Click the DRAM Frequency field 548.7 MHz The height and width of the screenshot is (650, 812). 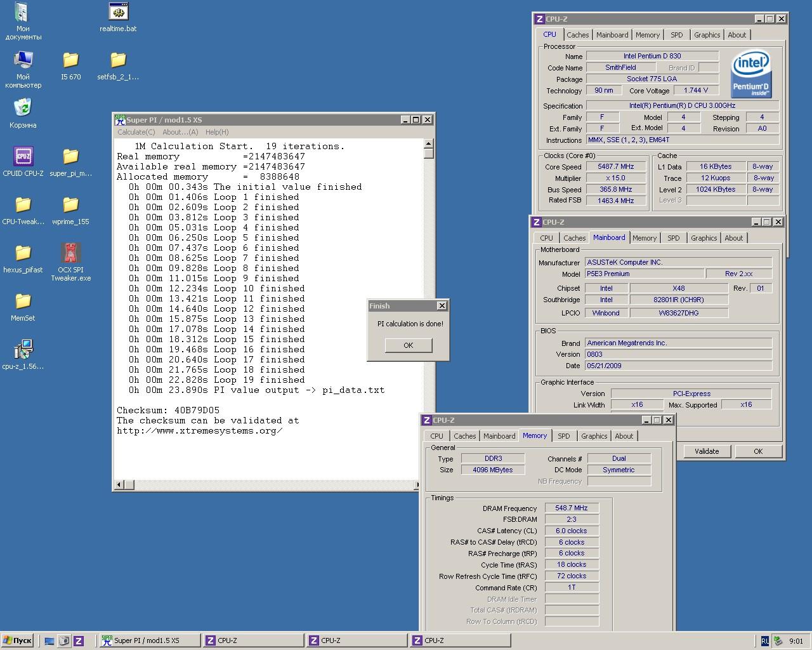click(572, 508)
